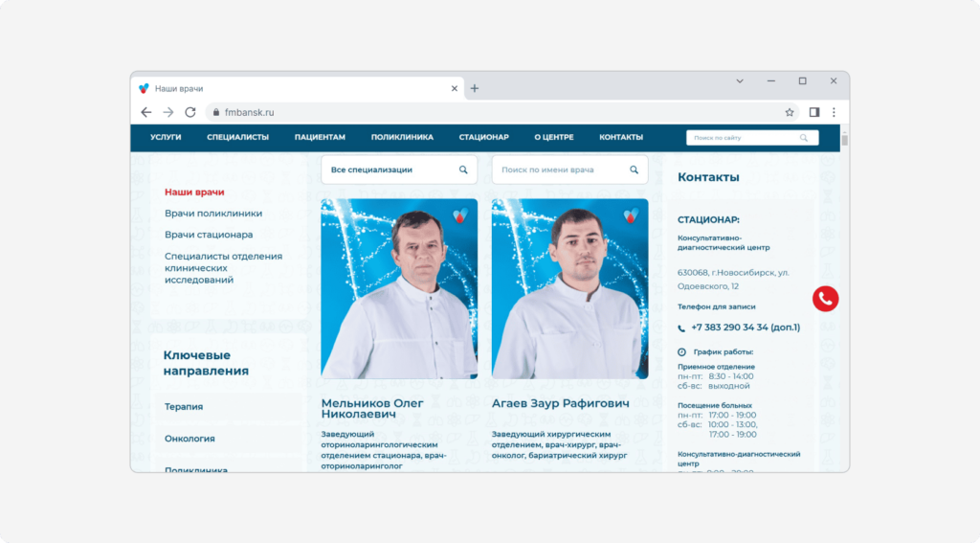This screenshot has height=543, width=980.
Task: Click Заведующий оториноларингологическим отделением description
Action: click(384, 450)
